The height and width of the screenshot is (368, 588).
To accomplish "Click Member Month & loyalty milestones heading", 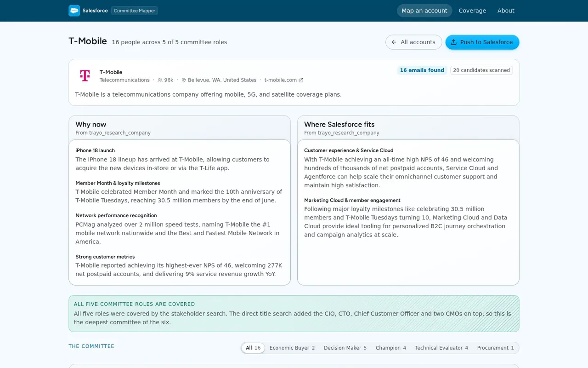I will (x=118, y=183).
